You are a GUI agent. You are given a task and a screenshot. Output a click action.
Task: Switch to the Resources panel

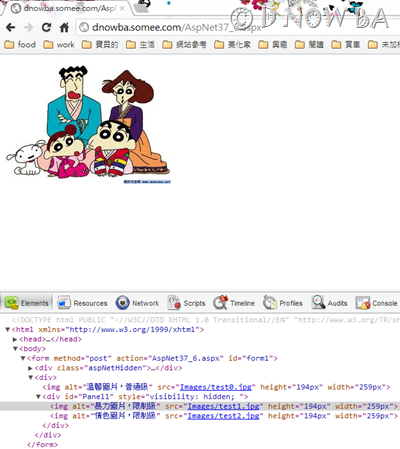coord(82,303)
